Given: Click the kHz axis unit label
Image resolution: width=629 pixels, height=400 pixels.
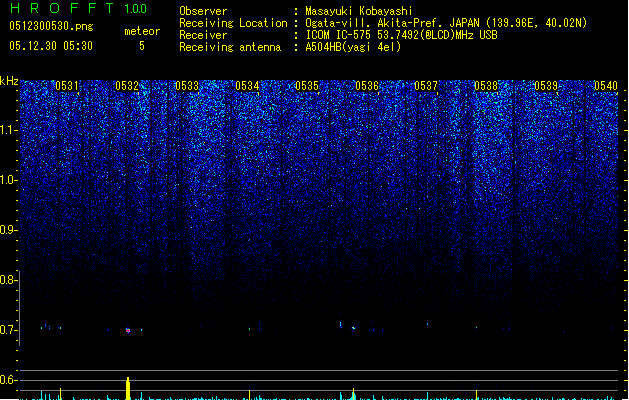Looking at the screenshot, I should pos(9,81).
